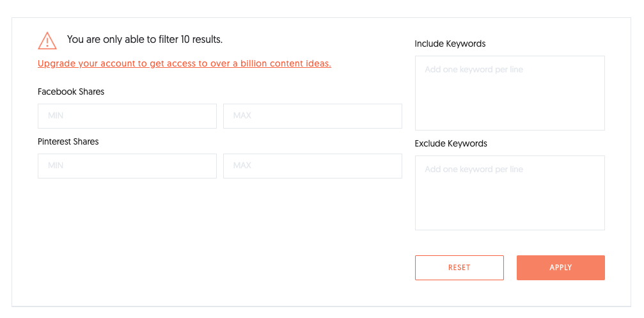
Task: Click the 'filter 10 results' warning message
Action: (x=145, y=40)
